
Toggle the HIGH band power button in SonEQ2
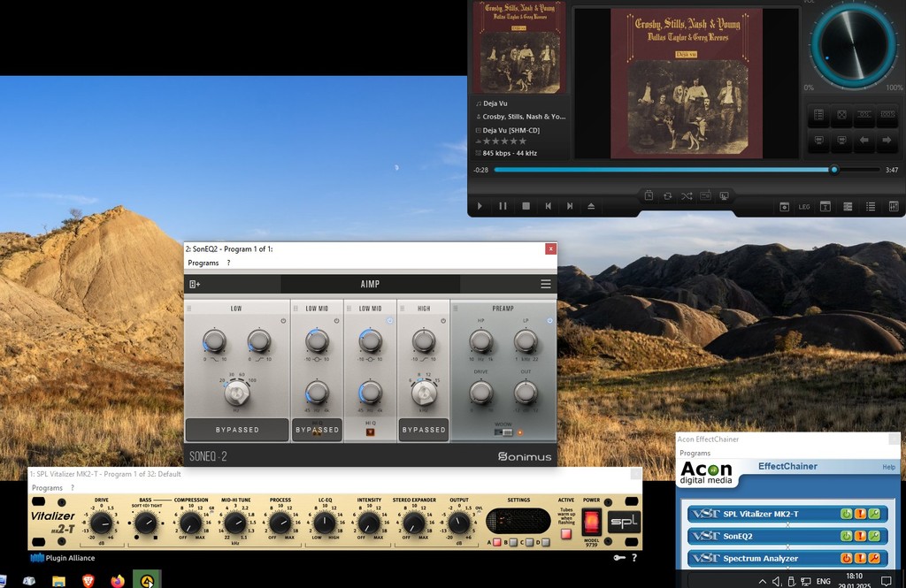(x=443, y=321)
